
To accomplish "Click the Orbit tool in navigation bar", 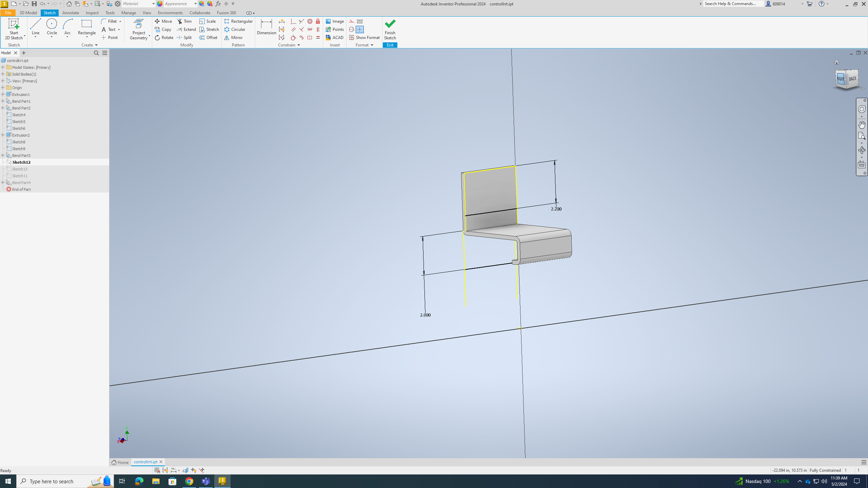I will [862, 150].
